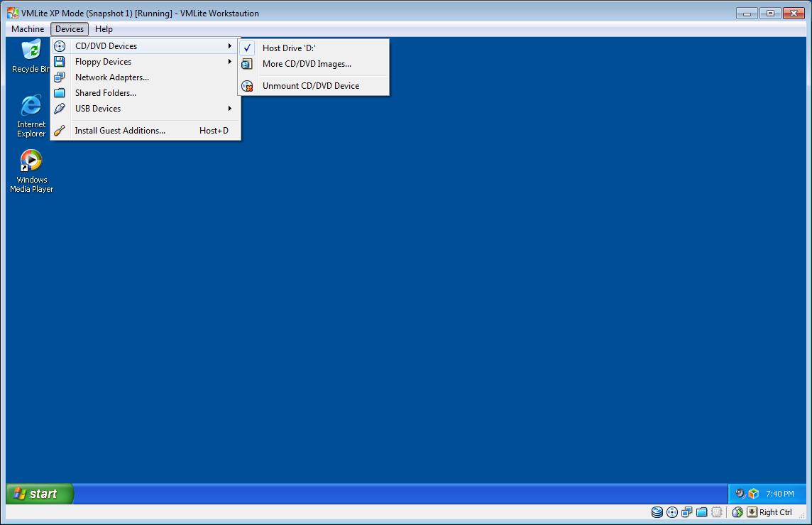Screen dimensions: 812x525
Task: Choose Install Guest Additions
Action: tap(145, 131)
